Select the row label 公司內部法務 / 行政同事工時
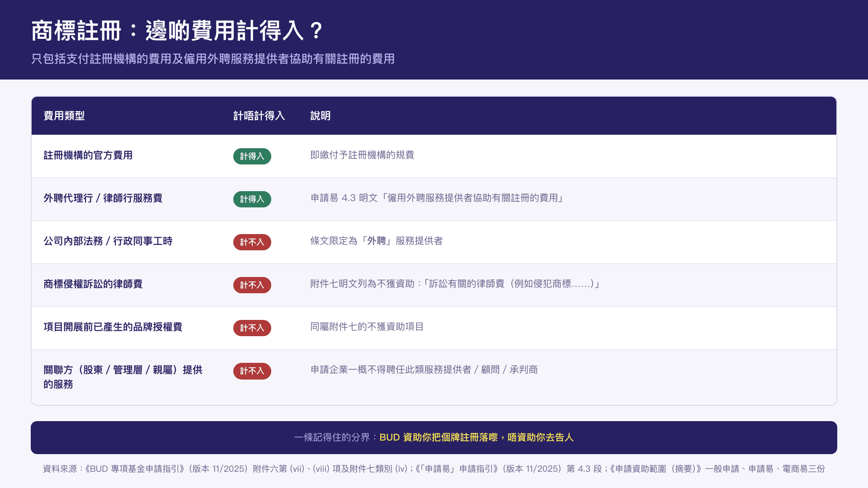 (108, 241)
